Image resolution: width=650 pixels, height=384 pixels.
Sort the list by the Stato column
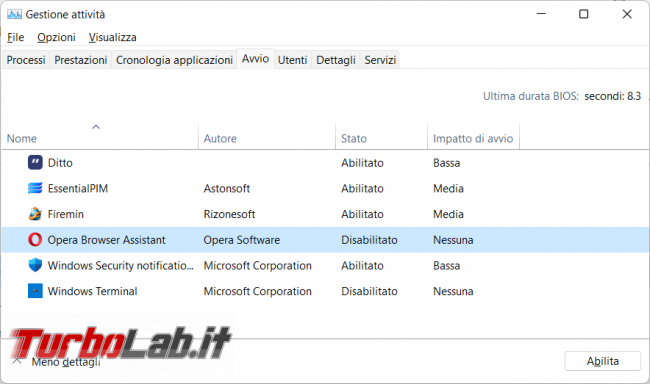click(x=354, y=139)
